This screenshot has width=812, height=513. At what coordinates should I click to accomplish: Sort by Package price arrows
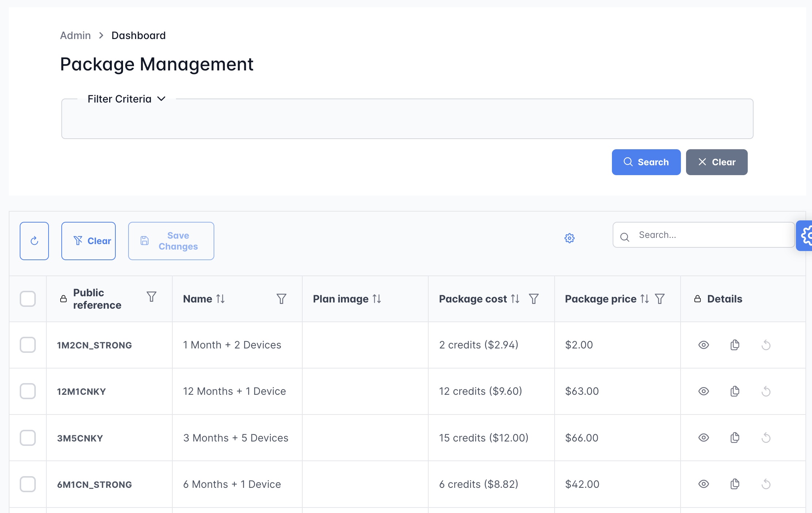tap(645, 299)
